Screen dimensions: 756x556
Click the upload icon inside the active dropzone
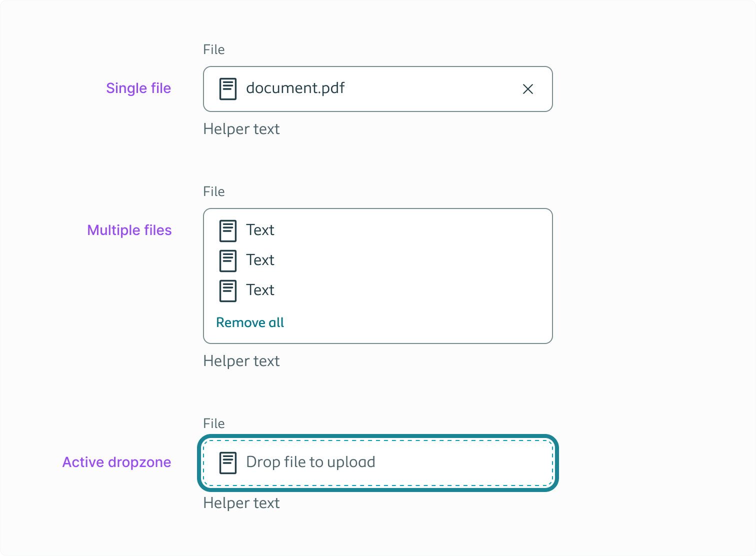[x=229, y=462]
